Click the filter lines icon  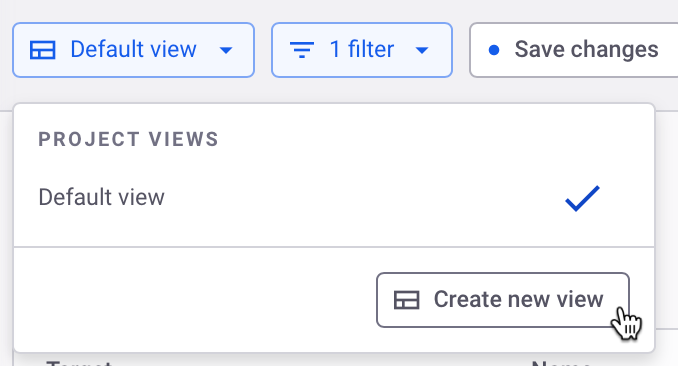point(302,50)
